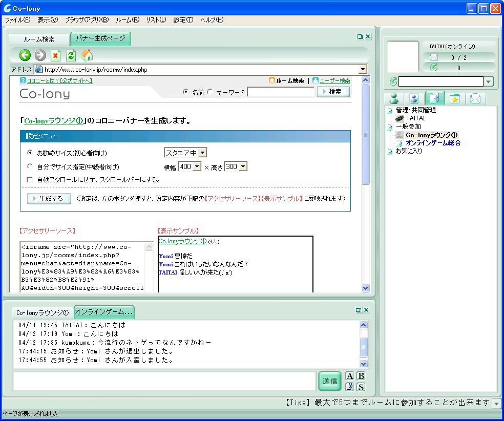The width and height of the screenshot is (504, 421).
Task: Open the address bar URL dropdown arrow
Action: point(363,69)
